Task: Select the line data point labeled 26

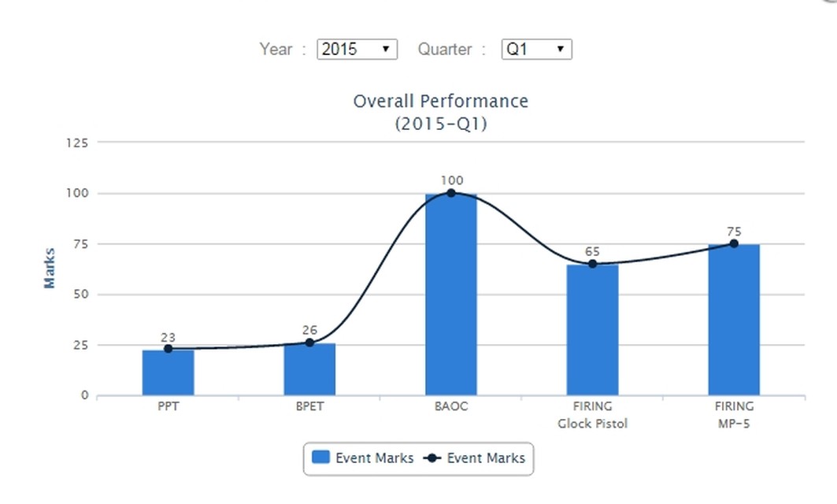Action: [309, 343]
